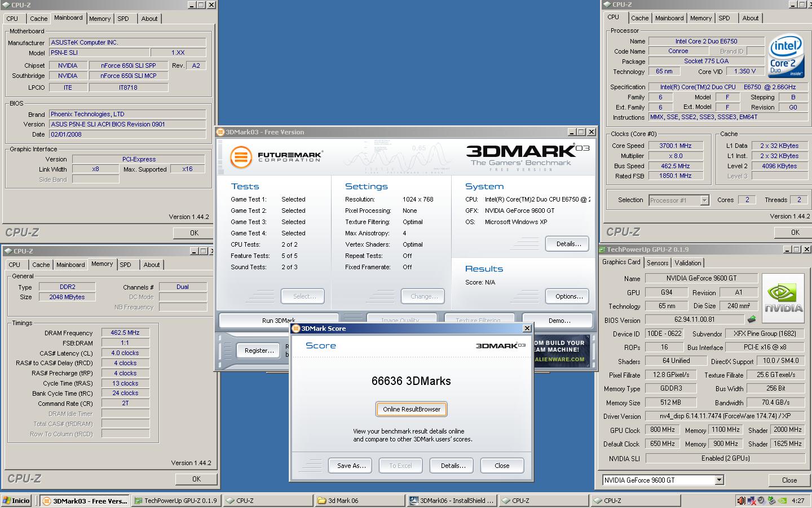
Task: Click the Options button under Results
Action: pyautogui.click(x=568, y=296)
